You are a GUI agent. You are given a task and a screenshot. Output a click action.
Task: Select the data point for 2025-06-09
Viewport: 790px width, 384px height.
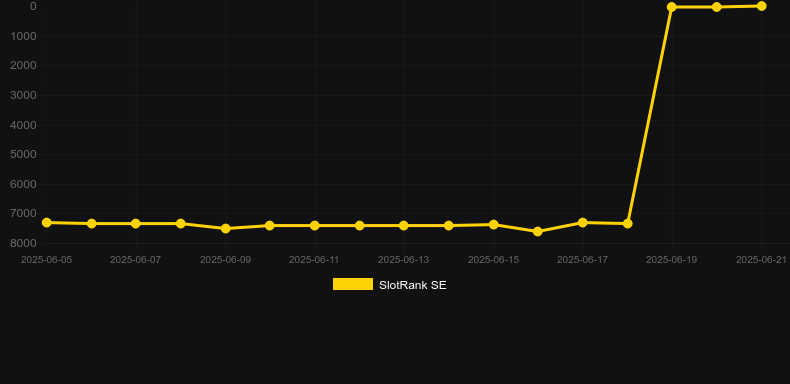[x=226, y=228]
